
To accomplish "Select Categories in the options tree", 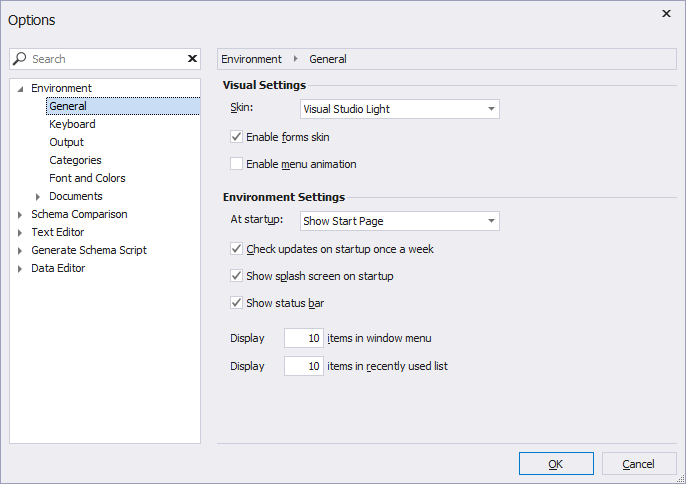I will coord(75,160).
